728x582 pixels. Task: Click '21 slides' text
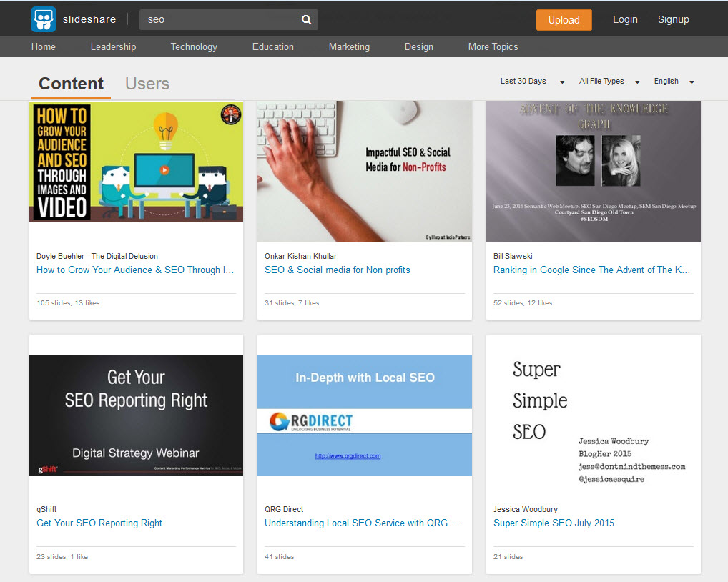point(508,556)
